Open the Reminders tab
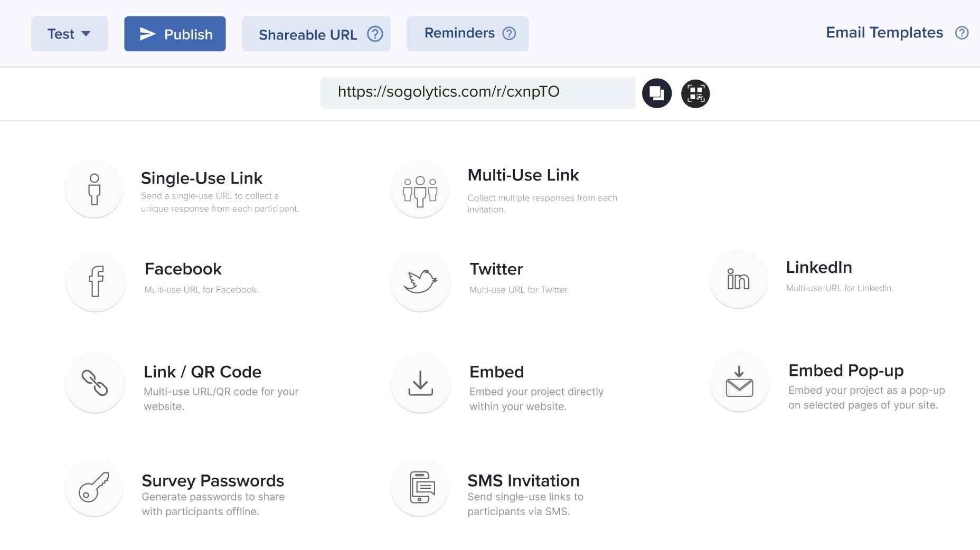980x550 pixels. point(459,33)
